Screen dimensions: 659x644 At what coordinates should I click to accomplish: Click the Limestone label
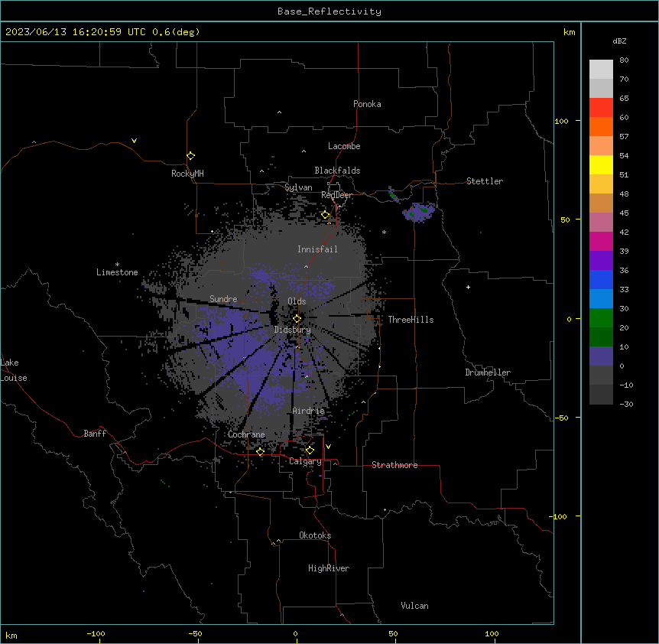point(117,272)
